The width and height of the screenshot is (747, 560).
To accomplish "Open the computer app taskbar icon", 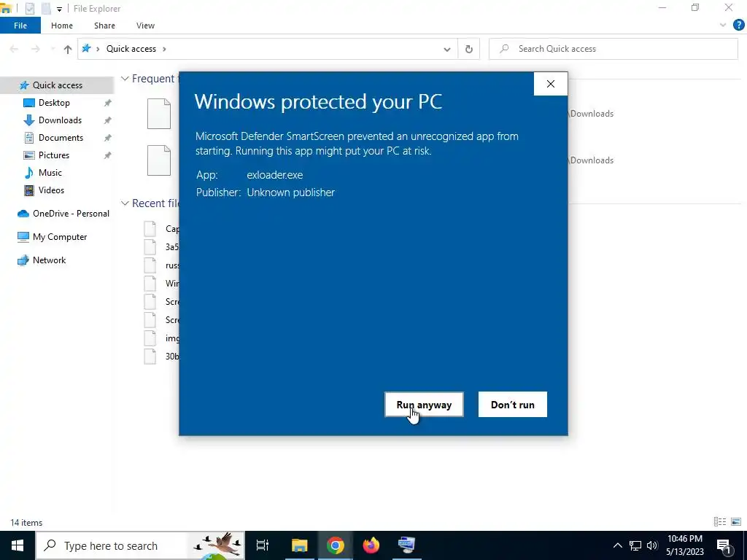I will click(x=407, y=545).
